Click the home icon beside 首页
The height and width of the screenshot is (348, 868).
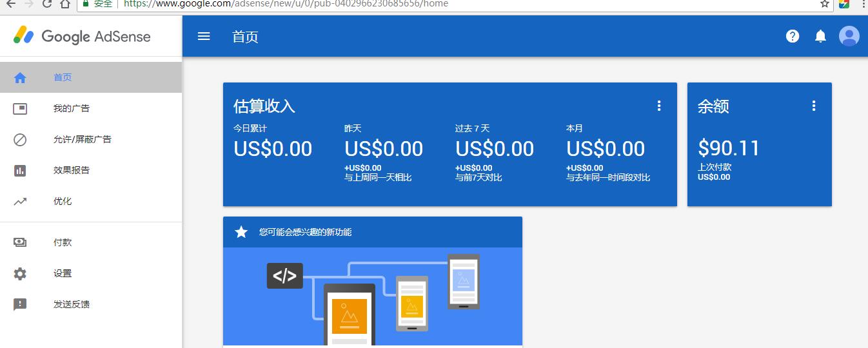pos(20,77)
